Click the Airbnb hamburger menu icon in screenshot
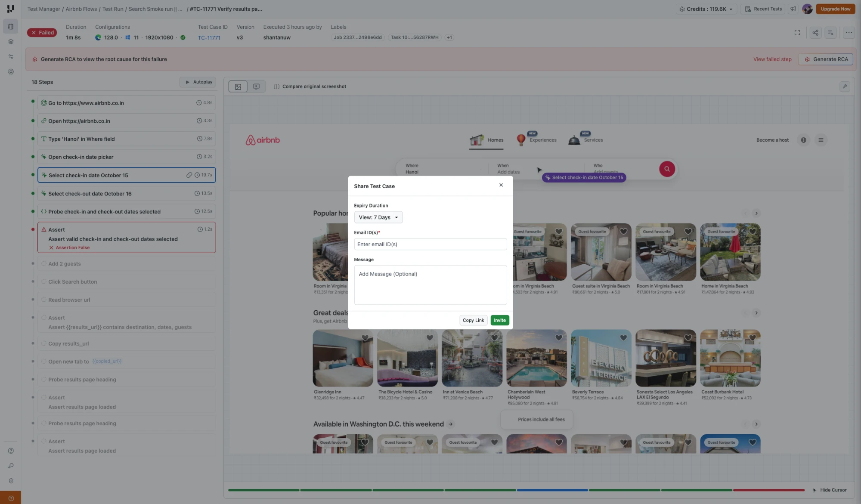The width and height of the screenshot is (861, 504). coord(821,140)
